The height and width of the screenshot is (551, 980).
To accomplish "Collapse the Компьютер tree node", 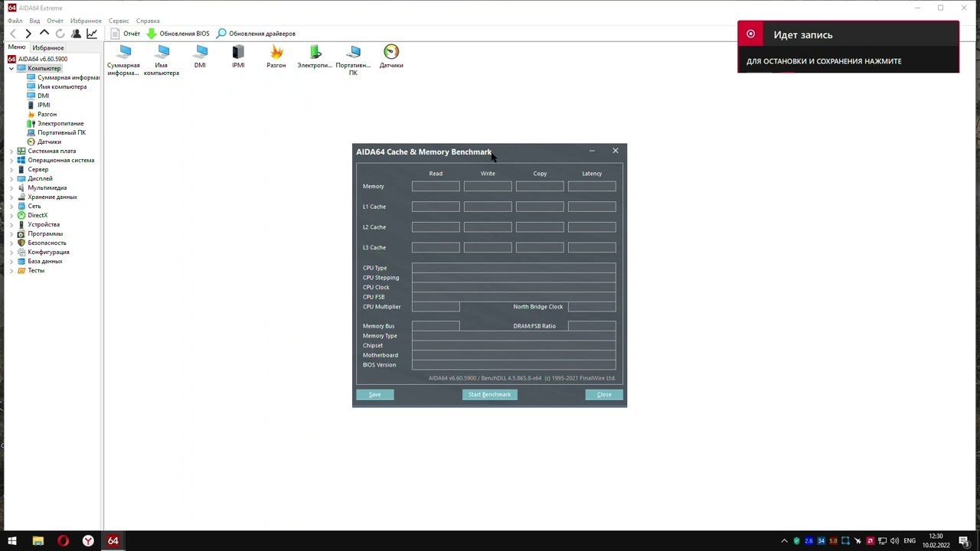I will 11,68.
